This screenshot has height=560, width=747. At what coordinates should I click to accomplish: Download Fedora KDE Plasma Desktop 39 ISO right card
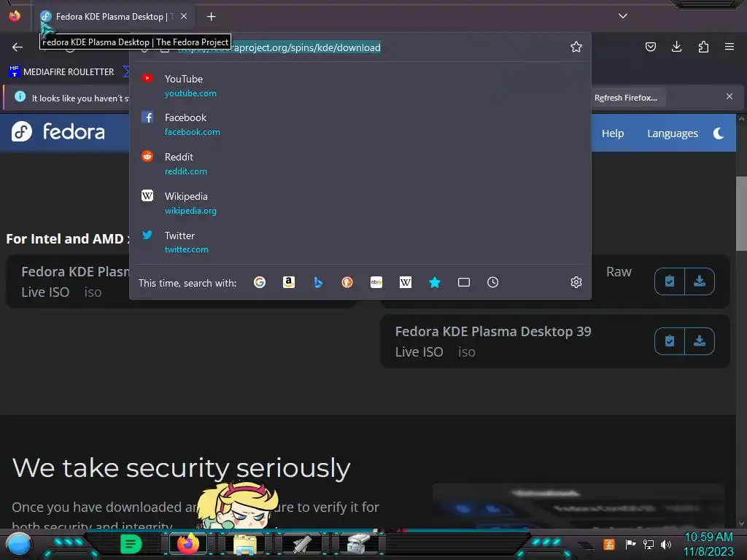click(x=700, y=341)
